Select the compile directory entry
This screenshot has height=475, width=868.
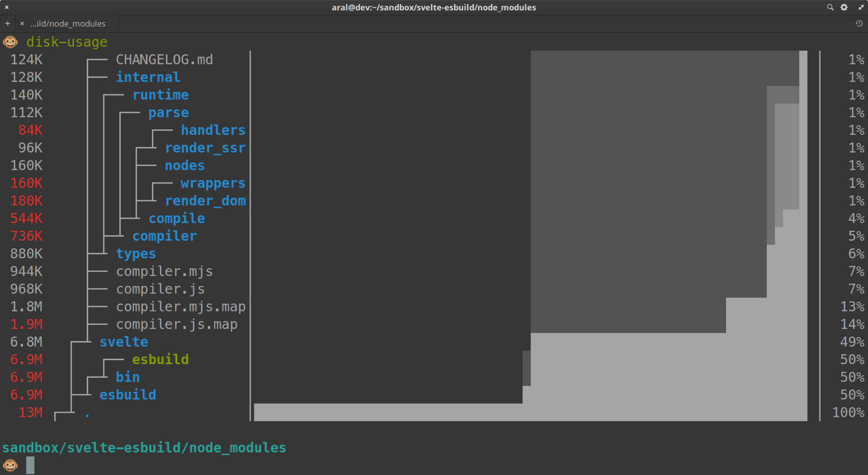pos(177,218)
